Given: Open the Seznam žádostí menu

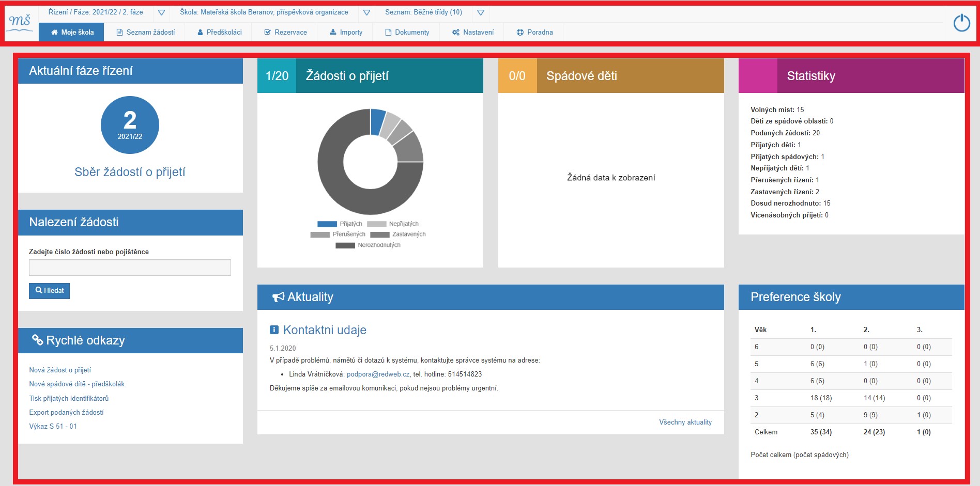Looking at the screenshot, I should tap(146, 32).
